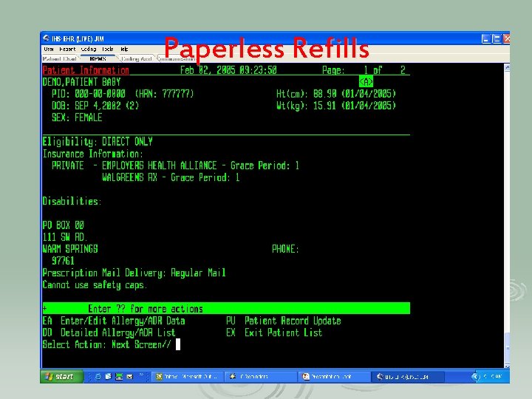The width and height of the screenshot is (532, 399).
Task: Click the Eligibility: DIRECT ONLY line
Action: point(98,141)
